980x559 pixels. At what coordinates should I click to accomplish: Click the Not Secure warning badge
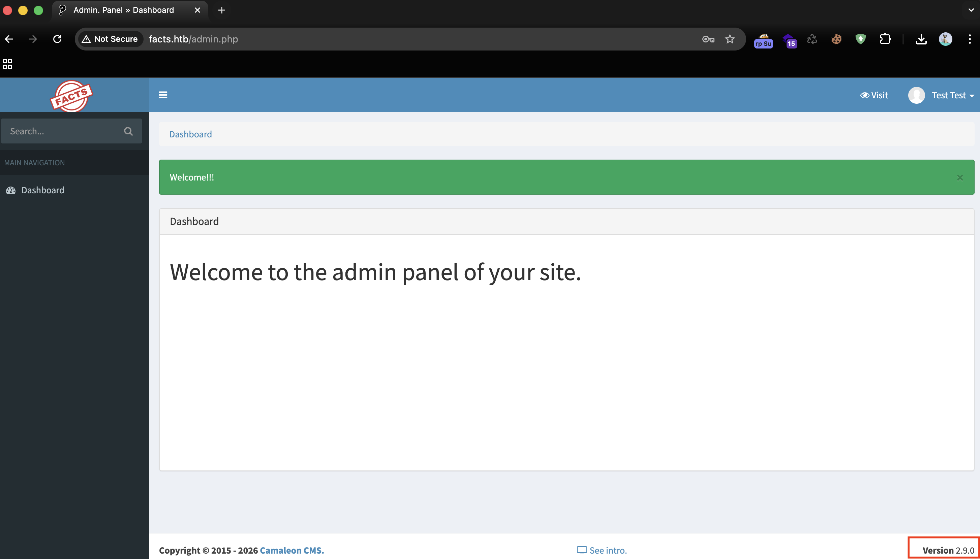tap(110, 39)
